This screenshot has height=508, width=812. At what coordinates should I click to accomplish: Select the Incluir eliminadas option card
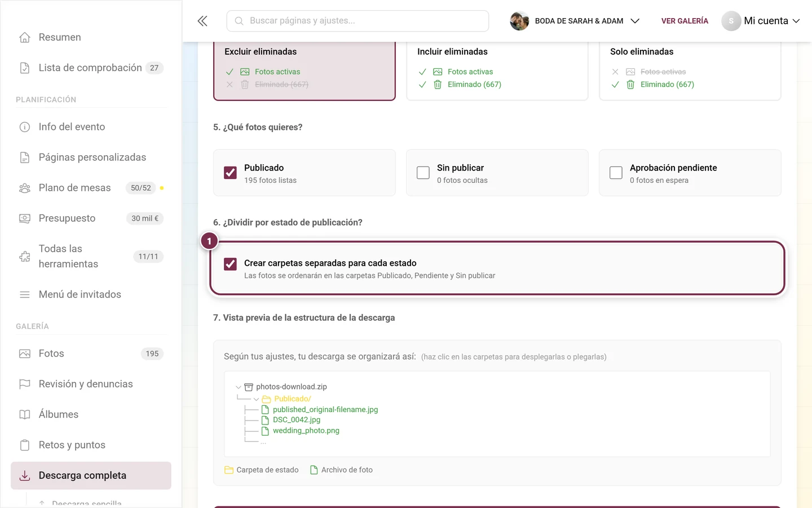click(x=497, y=70)
